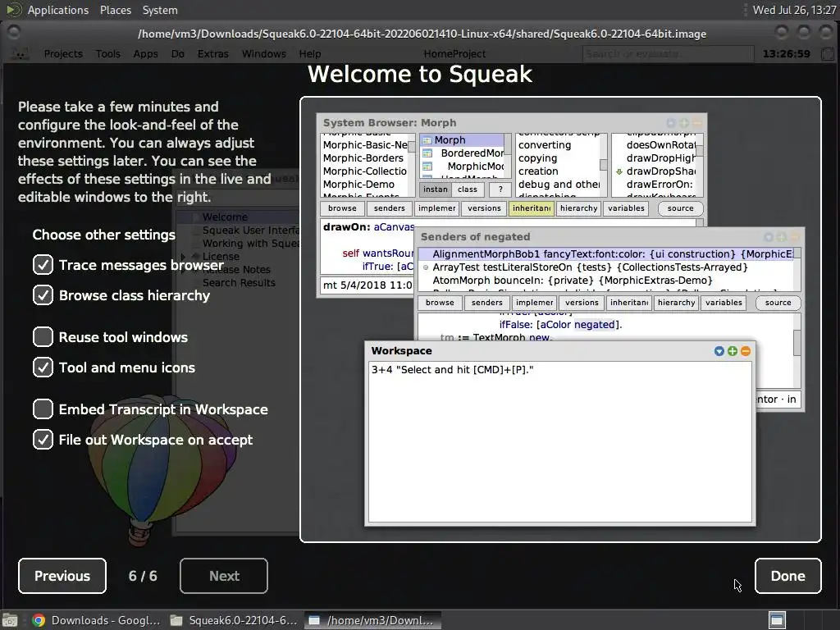This screenshot has width=840, height=630.
Task: Click the BorderedMorph class icon
Action: pyautogui.click(x=427, y=153)
